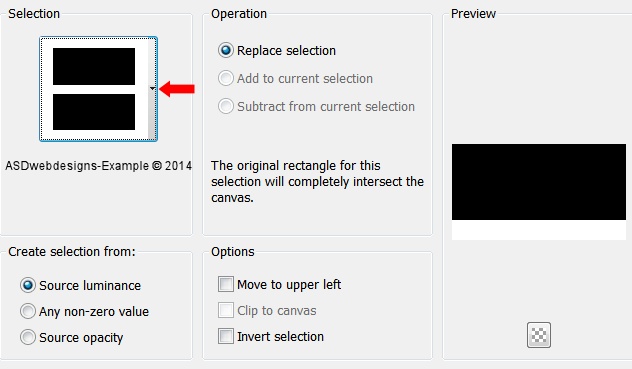Click the black area of the preview image
632x369 pixels.
click(x=539, y=182)
